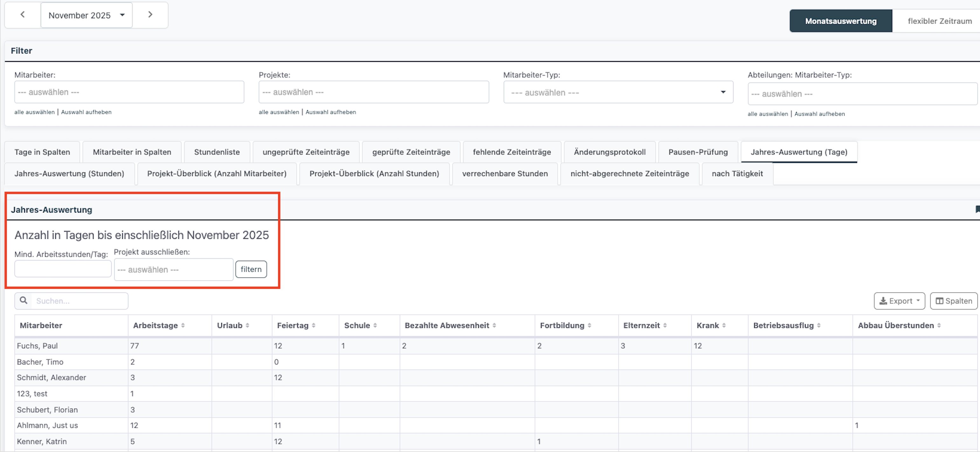Open Projekt ausschließen selection field
This screenshot has width=980, height=452.
174,270
